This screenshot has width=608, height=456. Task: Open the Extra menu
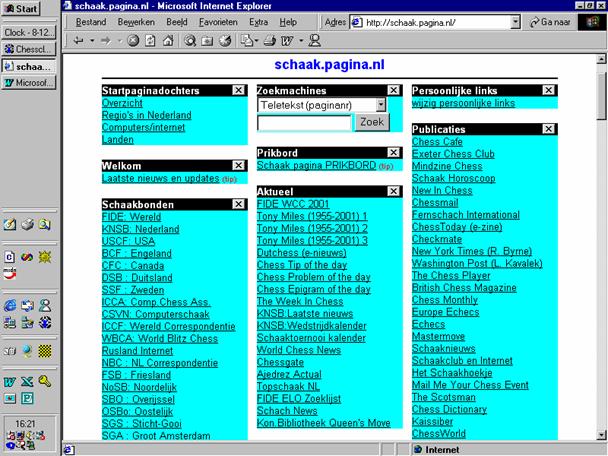(x=259, y=22)
